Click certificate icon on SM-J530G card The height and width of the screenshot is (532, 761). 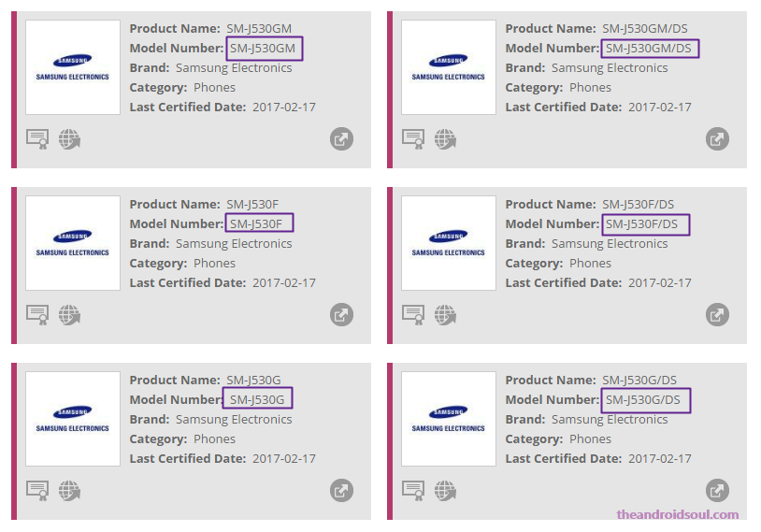coord(37,490)
